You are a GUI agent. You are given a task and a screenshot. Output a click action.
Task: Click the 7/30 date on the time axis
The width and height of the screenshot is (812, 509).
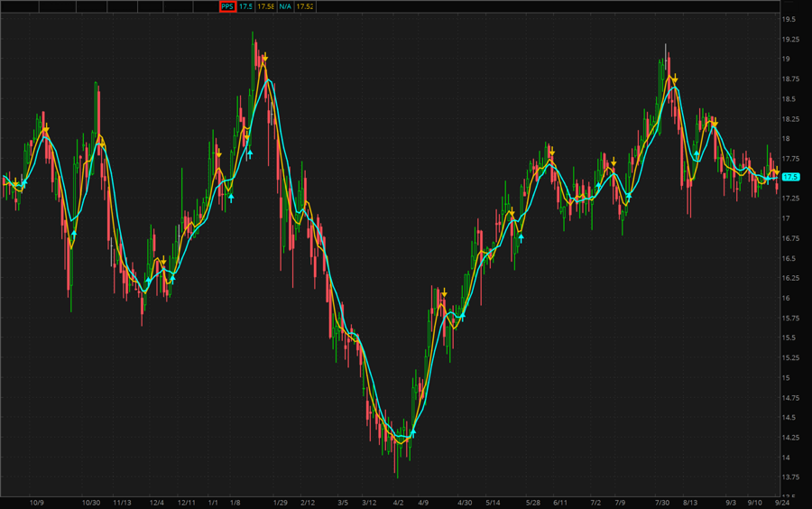[x=662, y=503]
